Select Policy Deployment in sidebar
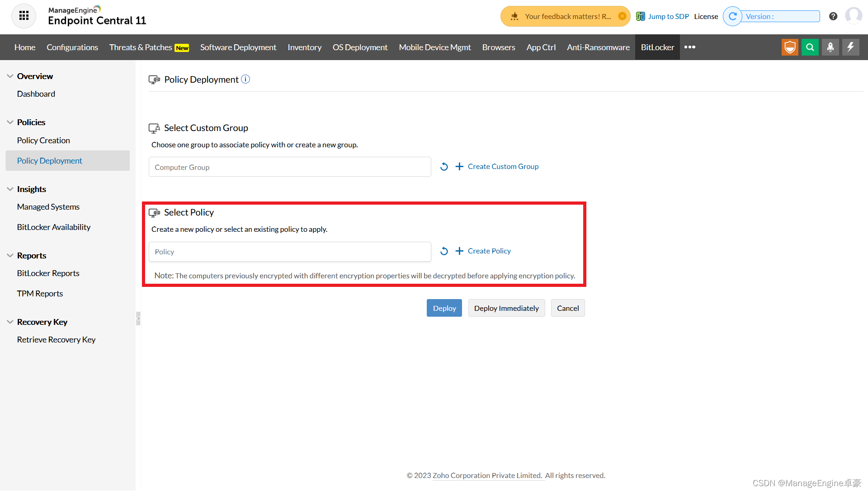This screenshot has width=868, height=492. tap(68, 161)
